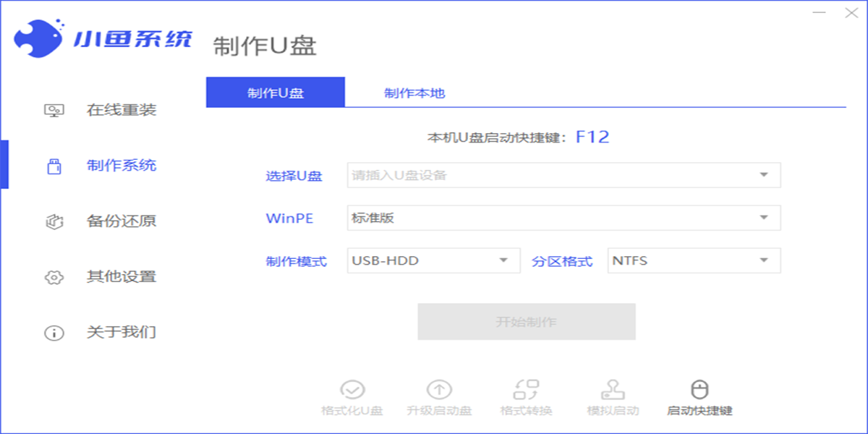Click the 格式转换 label
Viewport: 868px width, 434px height.
pos(526,411)
